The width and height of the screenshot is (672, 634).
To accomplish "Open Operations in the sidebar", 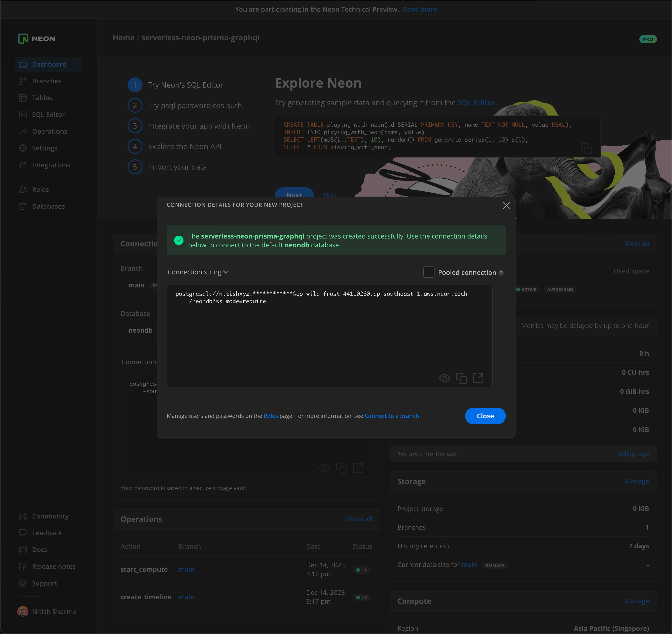I will (49, 131).
